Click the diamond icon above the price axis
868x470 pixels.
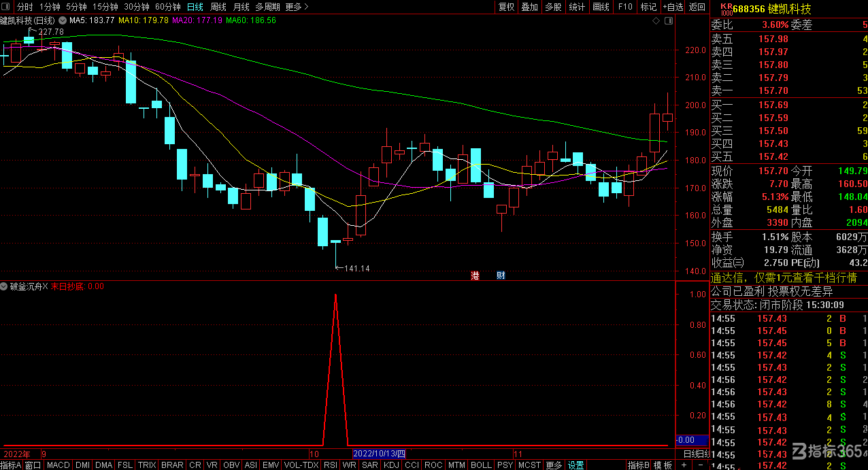coord(656,20)
